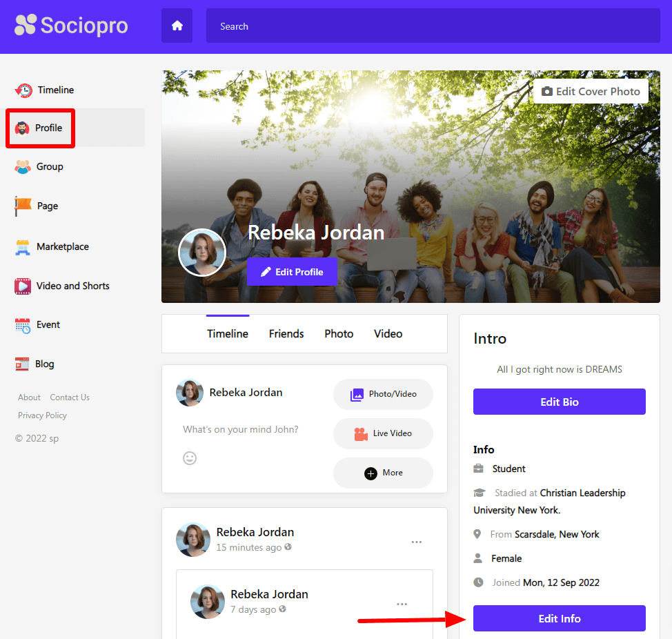Open options menu on Rebeka's 15-minute post

coord(416,542)
